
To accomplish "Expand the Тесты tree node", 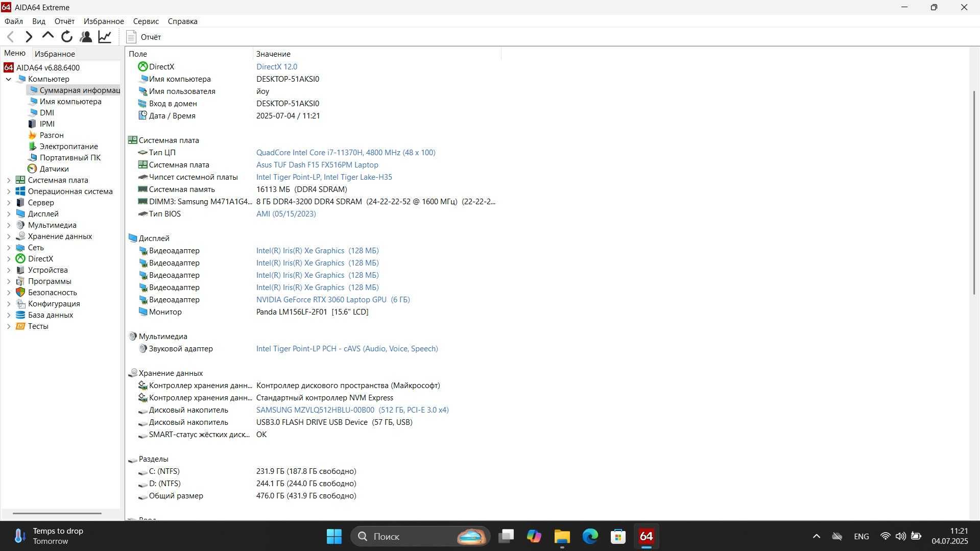I will coord(9,326).
